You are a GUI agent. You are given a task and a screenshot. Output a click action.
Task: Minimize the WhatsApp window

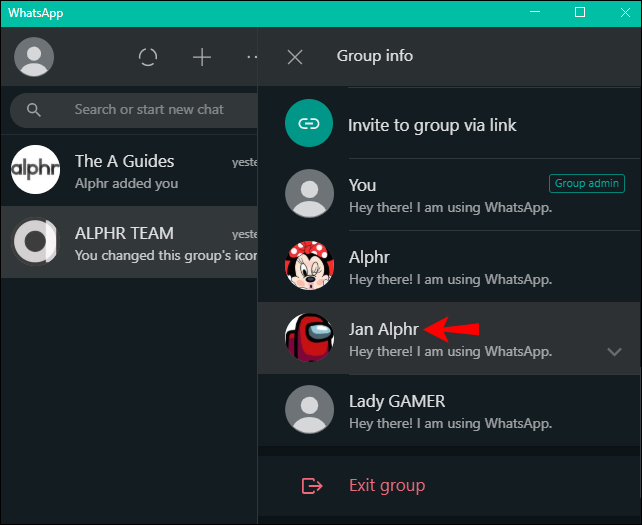coord(535,12)
